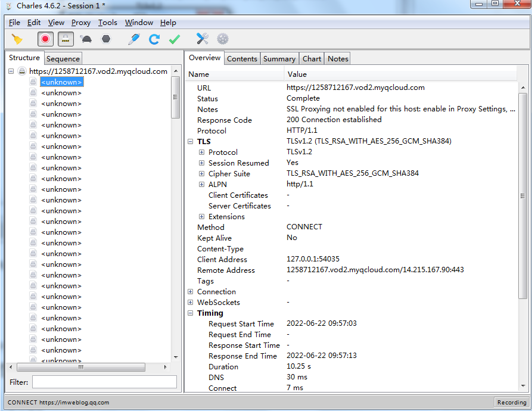Expand the Session Resumed row
This screenshot has width=532, height=411.
click(x=201, y=163)
